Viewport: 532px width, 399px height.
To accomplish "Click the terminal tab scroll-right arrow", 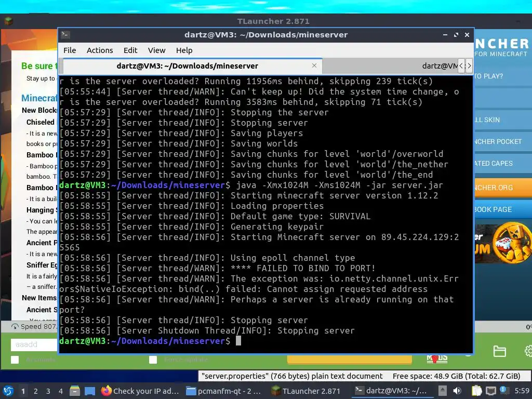I will [469, 66].
